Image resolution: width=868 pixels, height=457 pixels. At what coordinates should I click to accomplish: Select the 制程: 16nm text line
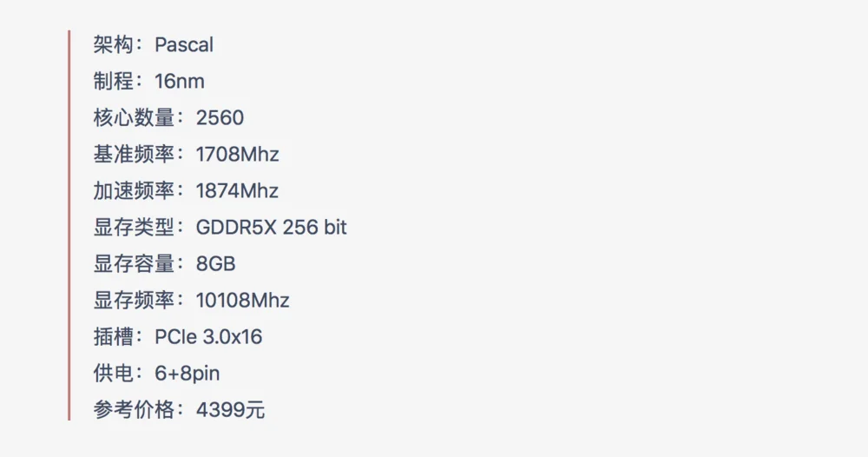149,82
